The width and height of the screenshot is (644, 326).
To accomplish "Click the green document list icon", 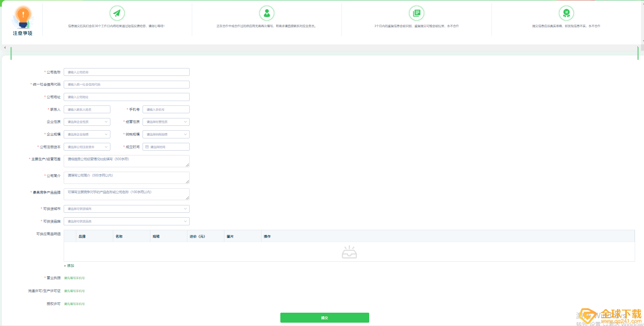I will point(416,13).
